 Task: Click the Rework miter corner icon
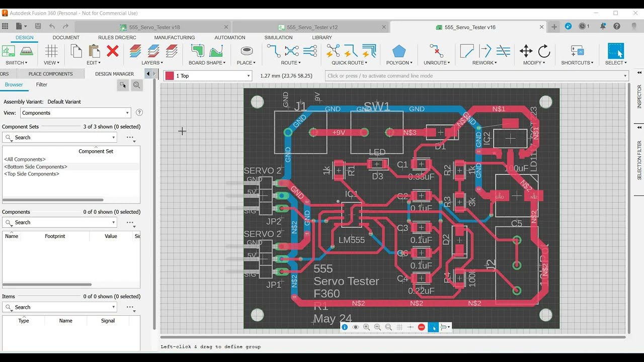click(467, 51)
